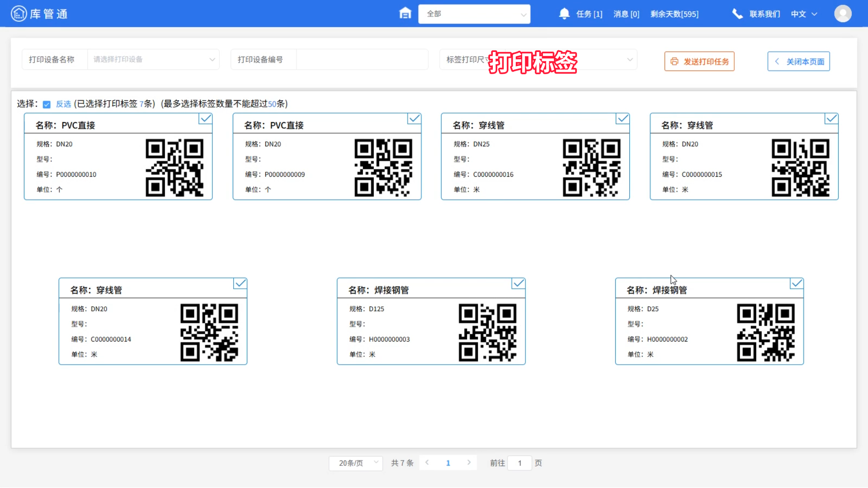Click the text 编号: C0000000016
The image size is (868, 488).
point(483,174)
